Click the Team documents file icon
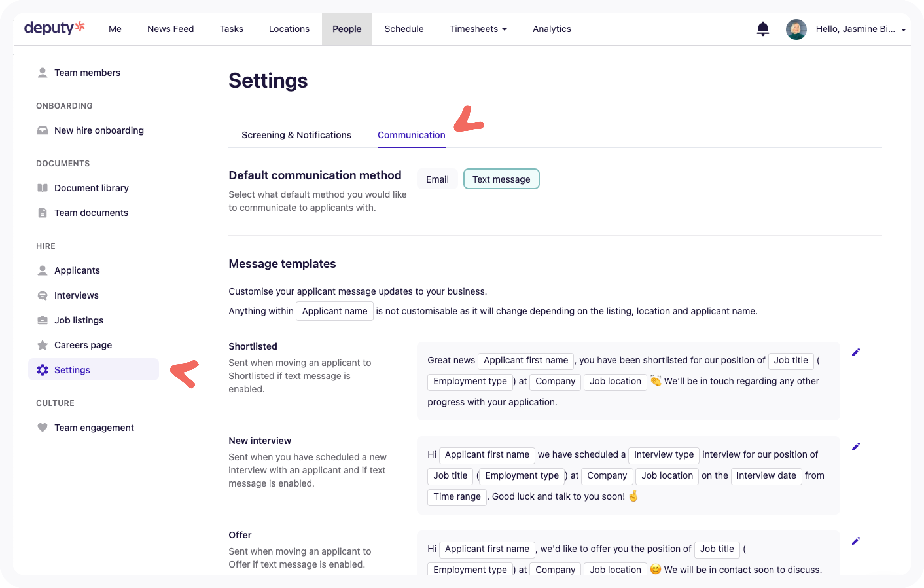Screen dimensions: 924x588 42,213
